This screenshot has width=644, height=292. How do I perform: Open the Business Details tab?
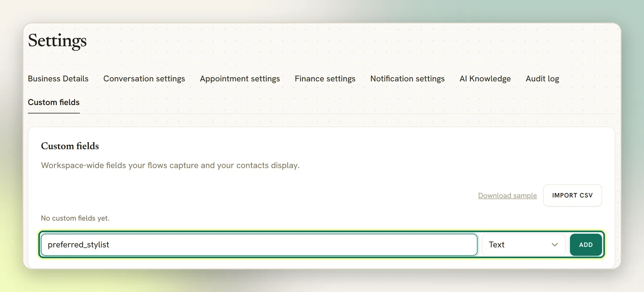click(58, 79)
